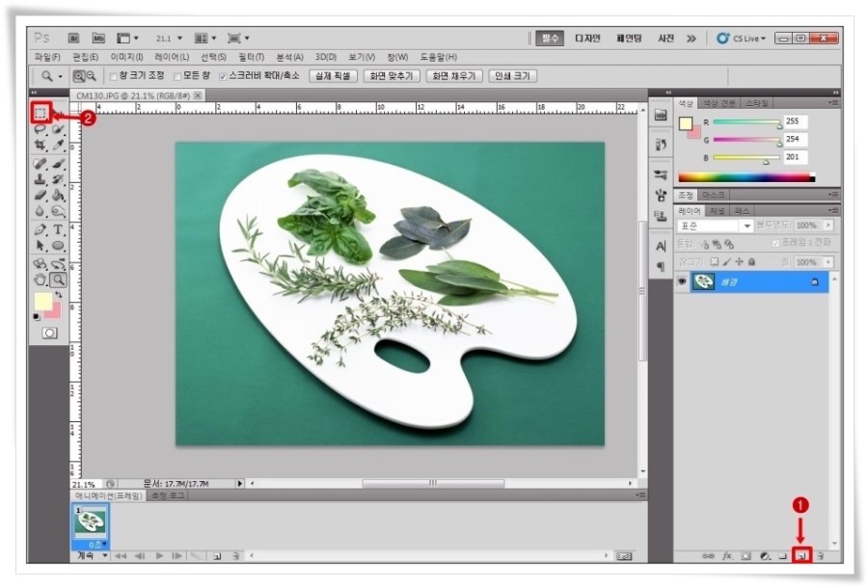Viewport: 868px width, 588px height.
Task: Select the Quick Selection tool
Action: click(x=58, y=129)
